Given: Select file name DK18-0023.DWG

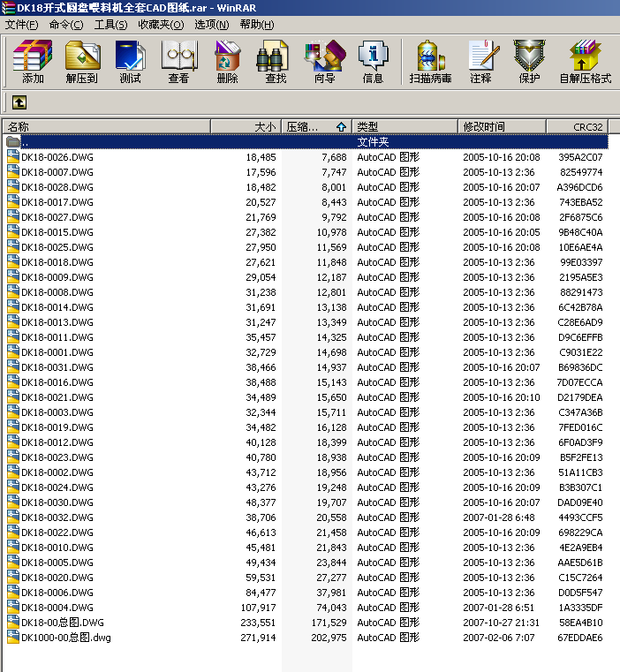Looking at the screenshot, I should [57, 457].
